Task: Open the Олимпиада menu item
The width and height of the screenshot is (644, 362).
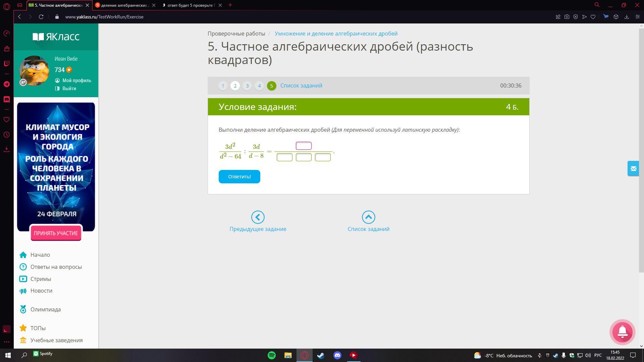Action: click(x=45, y=309)
